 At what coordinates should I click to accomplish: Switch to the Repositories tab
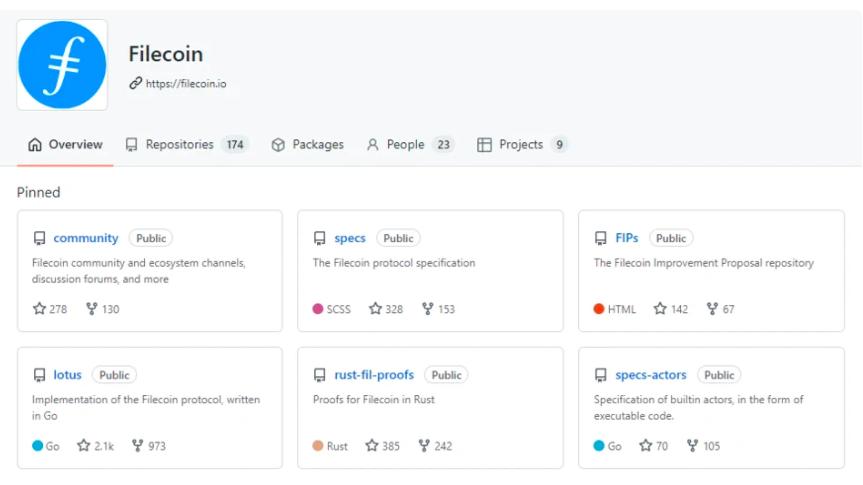(179, 145)
